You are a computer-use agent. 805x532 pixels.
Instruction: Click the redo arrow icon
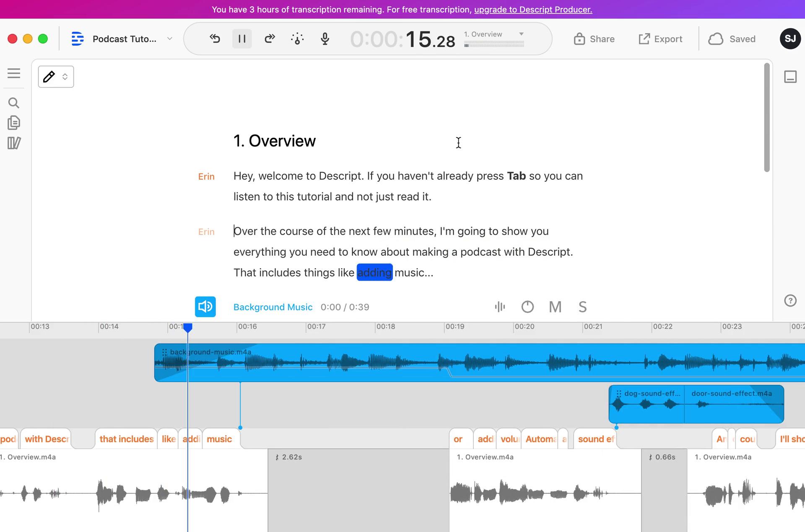pyautogui.click(x=270, y=39)
